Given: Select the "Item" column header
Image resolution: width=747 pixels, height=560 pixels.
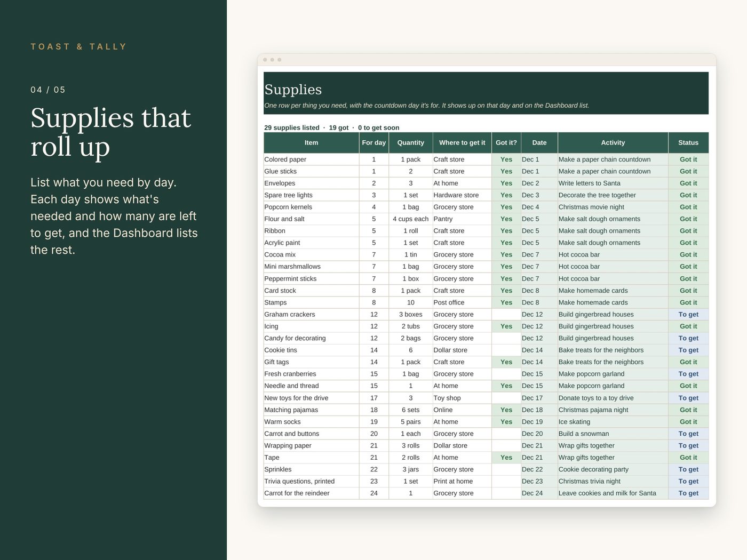Looking at the screenshot, I should [311, 143].
